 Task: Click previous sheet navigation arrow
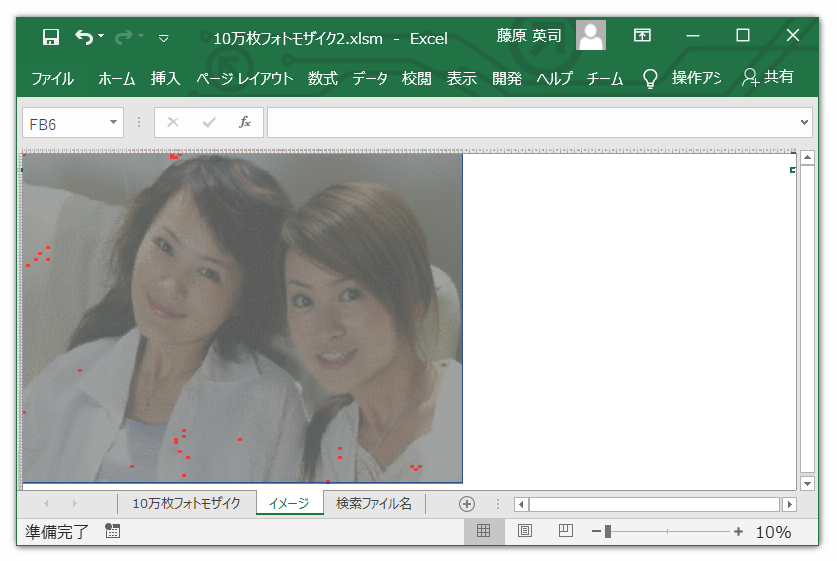pos(46,503)
